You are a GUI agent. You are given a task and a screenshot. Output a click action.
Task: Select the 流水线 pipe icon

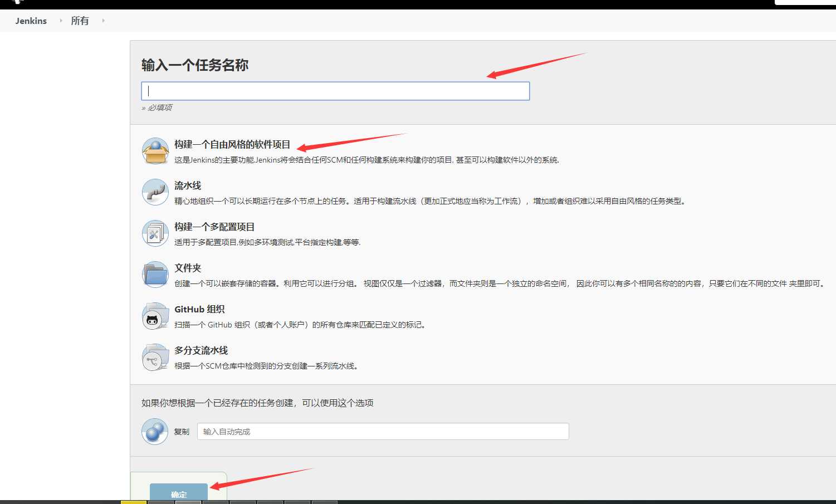tap(155, 192)
